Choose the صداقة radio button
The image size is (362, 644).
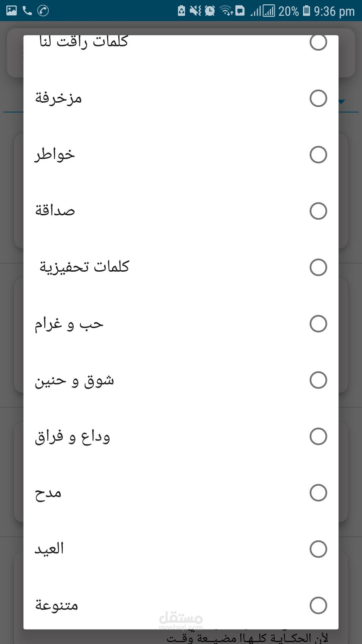[318, 211]
